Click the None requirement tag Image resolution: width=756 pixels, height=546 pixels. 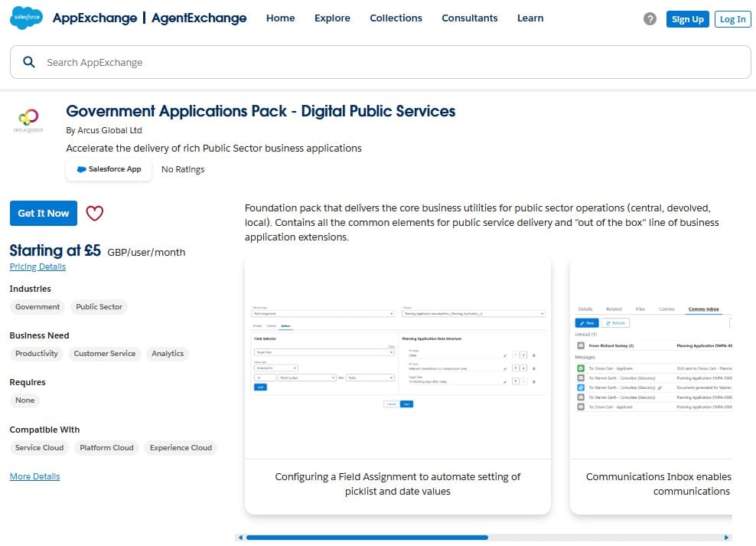25,401
